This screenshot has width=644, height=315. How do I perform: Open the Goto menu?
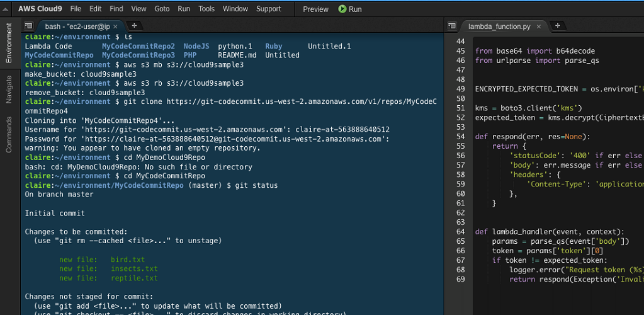click(x=162, y=9)
